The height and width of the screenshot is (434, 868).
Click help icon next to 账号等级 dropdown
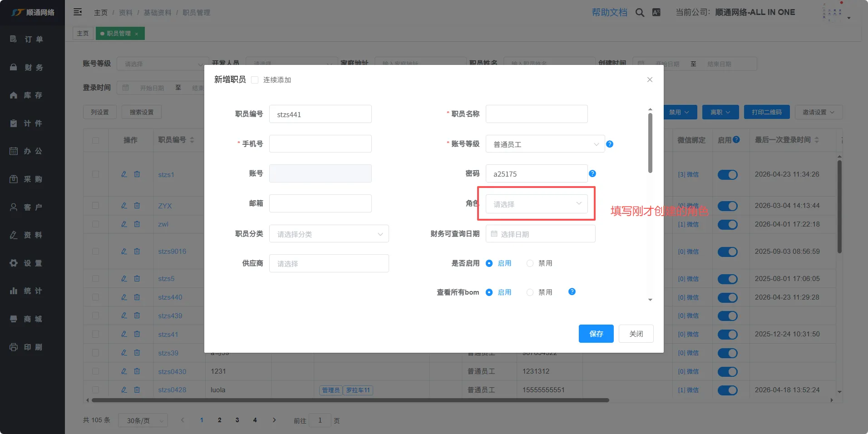click(x=610, y=144)
